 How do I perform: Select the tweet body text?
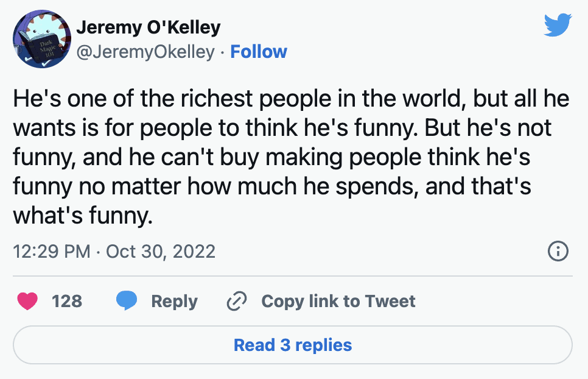pyautogui.click(x=292, y=152)
